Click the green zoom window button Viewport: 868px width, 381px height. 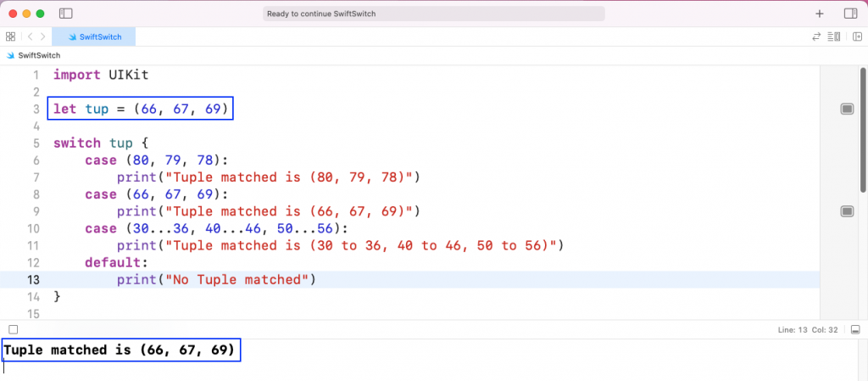click(x=40, y=14)
